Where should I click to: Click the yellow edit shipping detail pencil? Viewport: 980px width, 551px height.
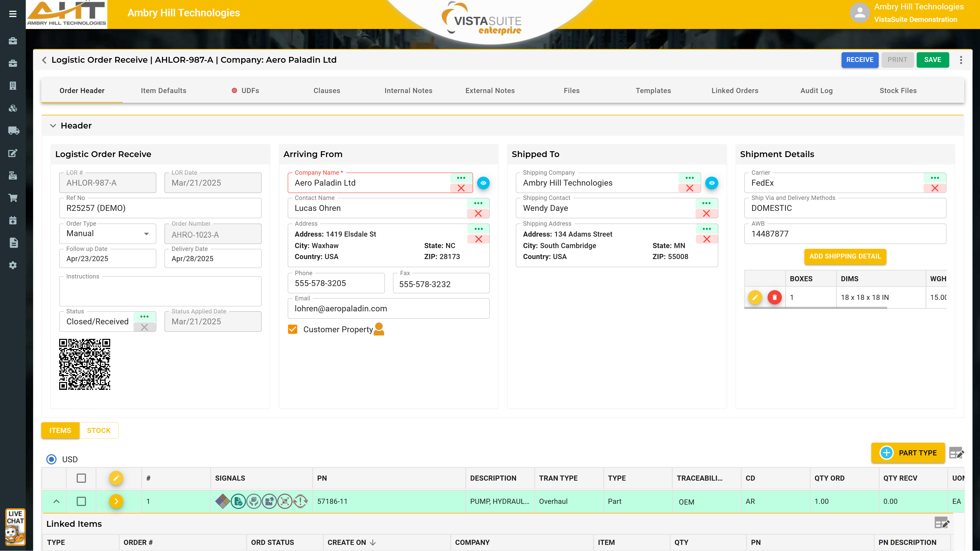[755, 297]
